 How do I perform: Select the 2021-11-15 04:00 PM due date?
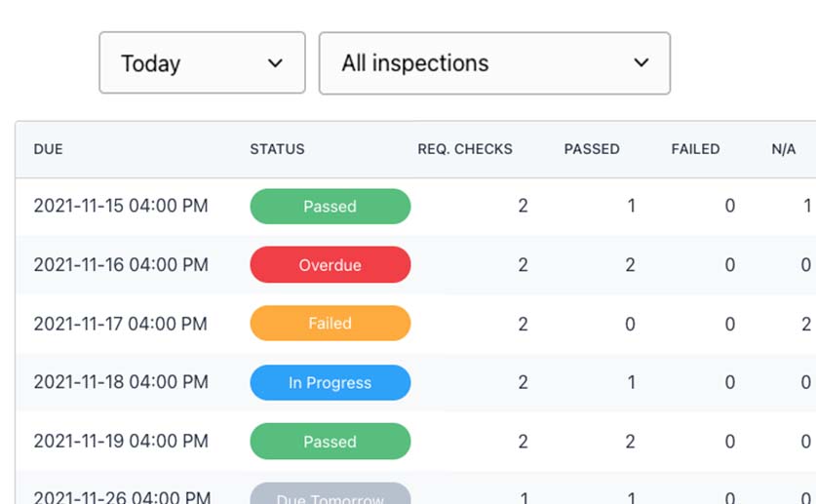coord(121,206)
